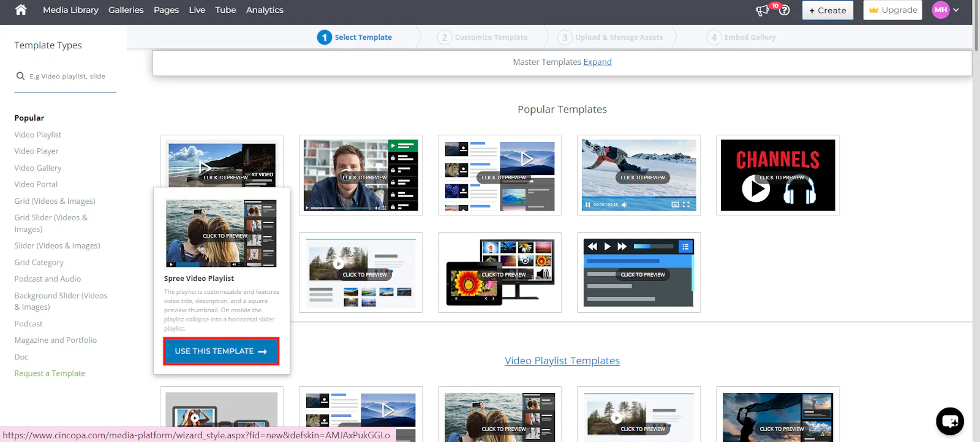This screenshot has width=980, height=442.
Task: Expand the Master Templates section
Action: click(x=597, y=62)
